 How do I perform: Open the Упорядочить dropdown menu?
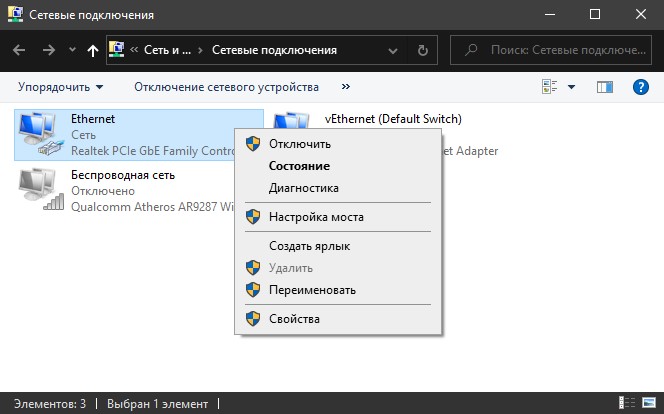pyautogui.click(x=60, y=87)
